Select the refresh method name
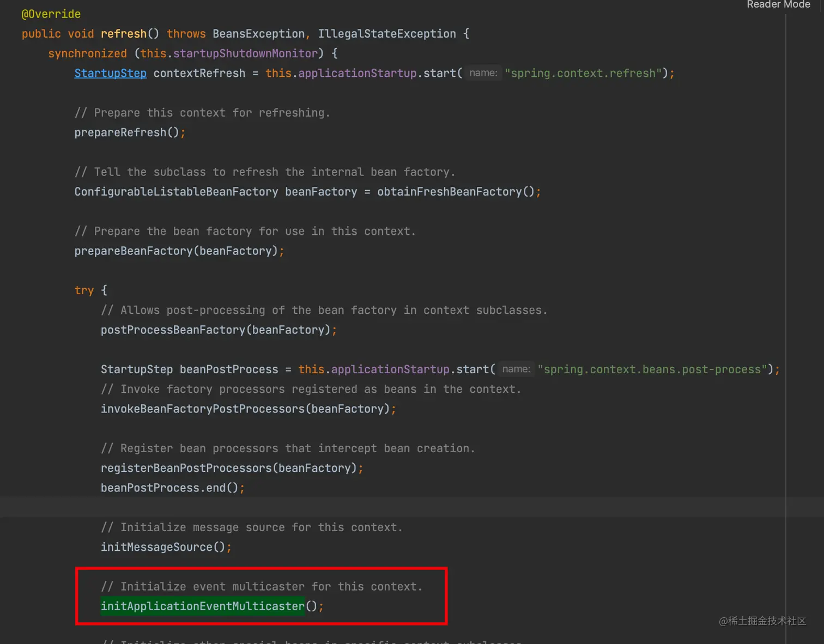Viewport: 824px width, 644px height. tap(124, 34)
